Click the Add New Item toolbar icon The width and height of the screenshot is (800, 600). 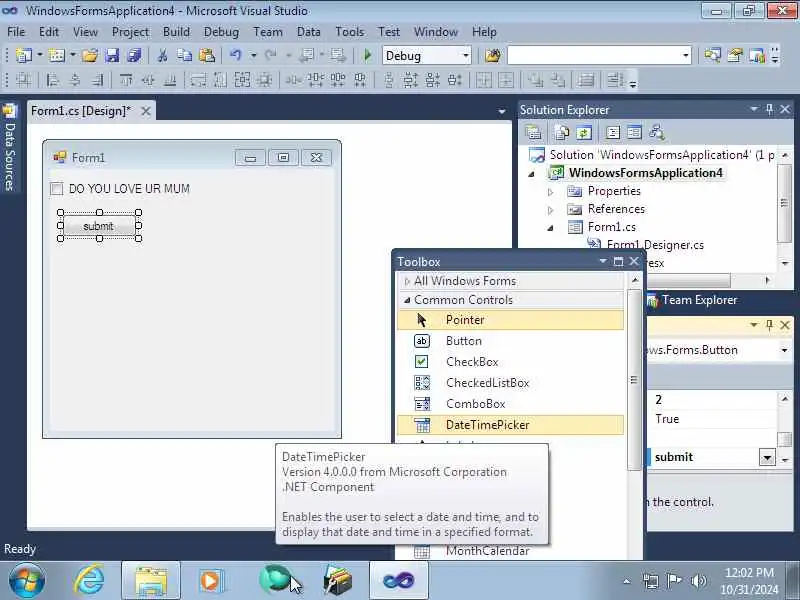pos(57,55)
